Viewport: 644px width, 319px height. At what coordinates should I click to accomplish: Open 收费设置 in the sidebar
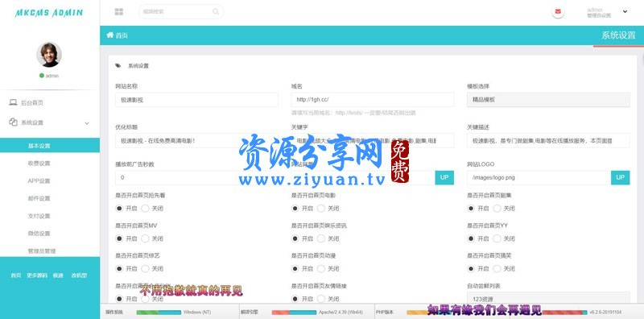[39, 164]
